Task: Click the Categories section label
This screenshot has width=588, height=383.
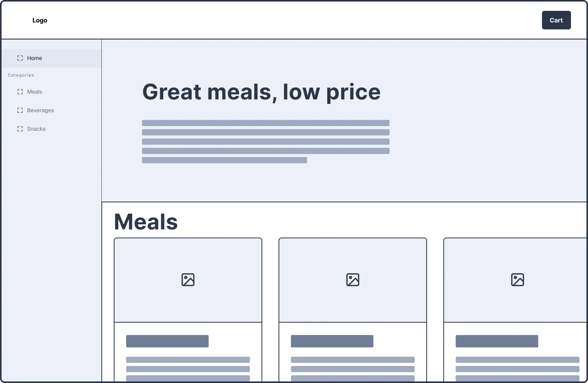Action: (21, 75)
